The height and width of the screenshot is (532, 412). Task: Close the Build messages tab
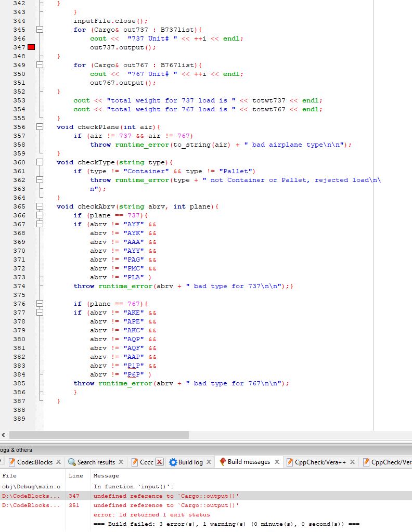(277, 462)
